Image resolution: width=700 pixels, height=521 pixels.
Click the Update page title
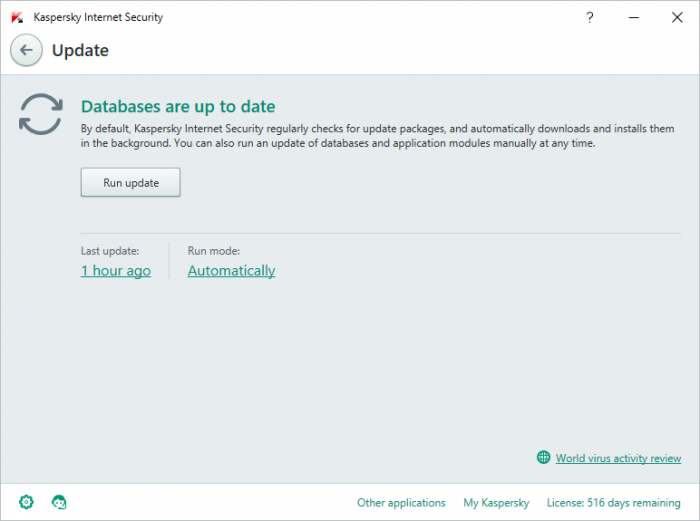[80, 50]
